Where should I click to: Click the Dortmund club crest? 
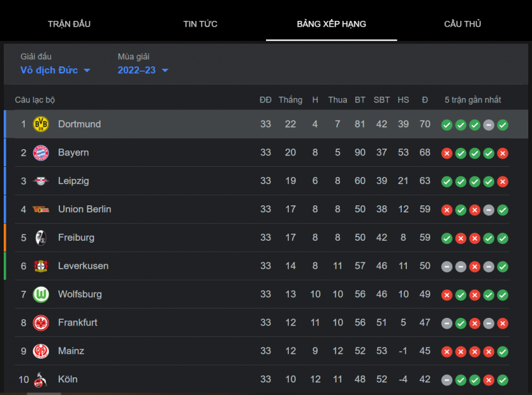coord(40,125)
